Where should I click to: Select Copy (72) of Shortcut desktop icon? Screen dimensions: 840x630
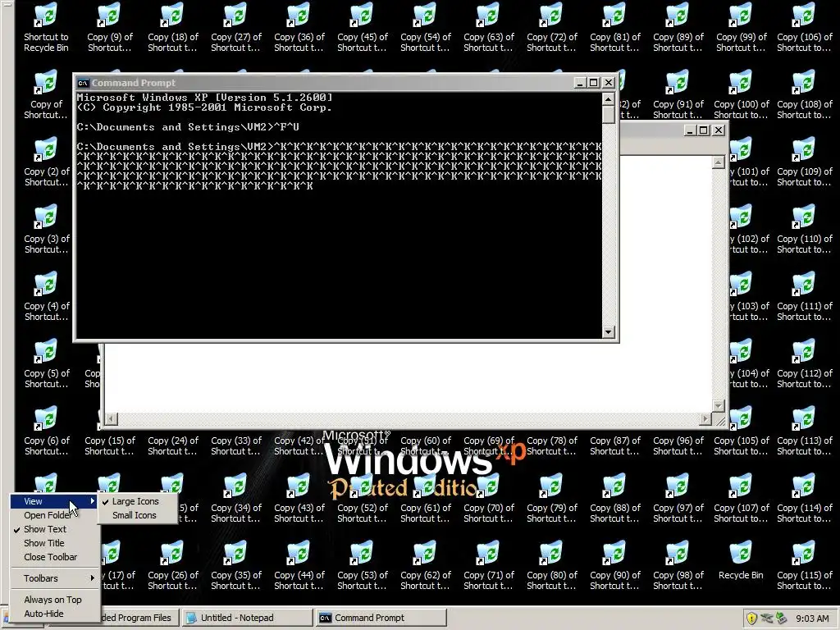pyautogui.click(x=552, y=27)
